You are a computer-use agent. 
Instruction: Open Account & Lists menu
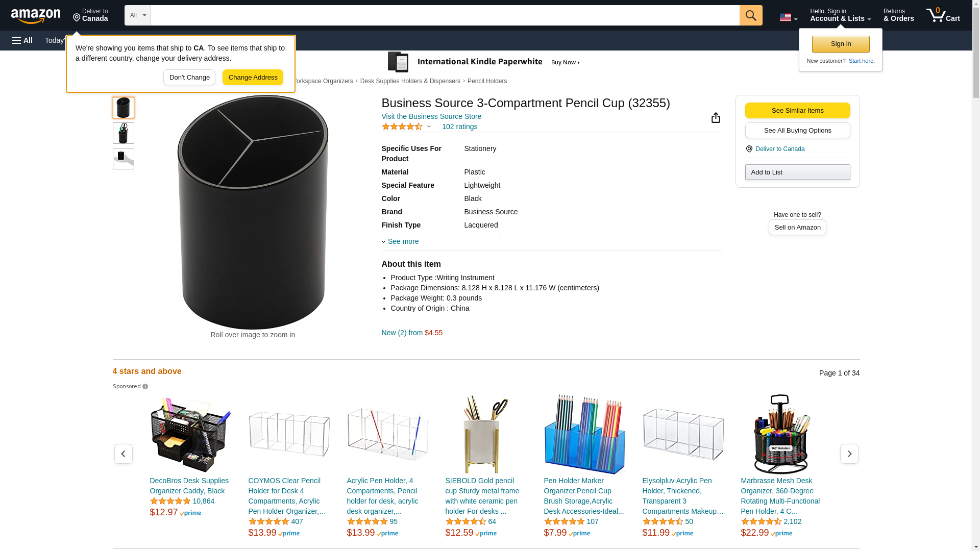click(x=840, y=15)
